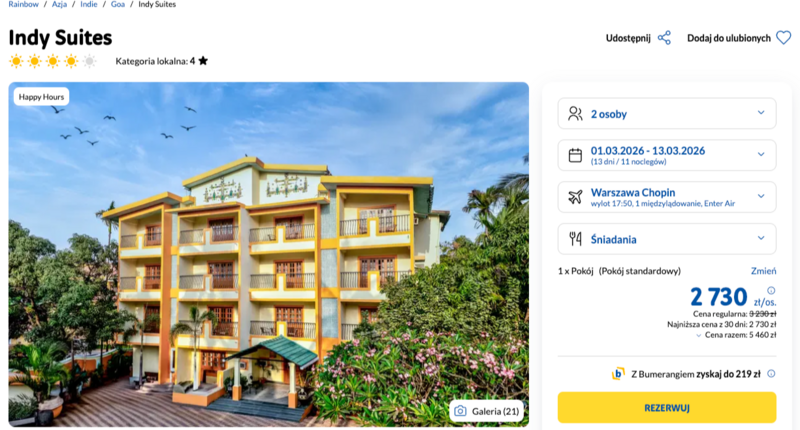Click the info icon next to the Bumerang offer

point(769,374)
